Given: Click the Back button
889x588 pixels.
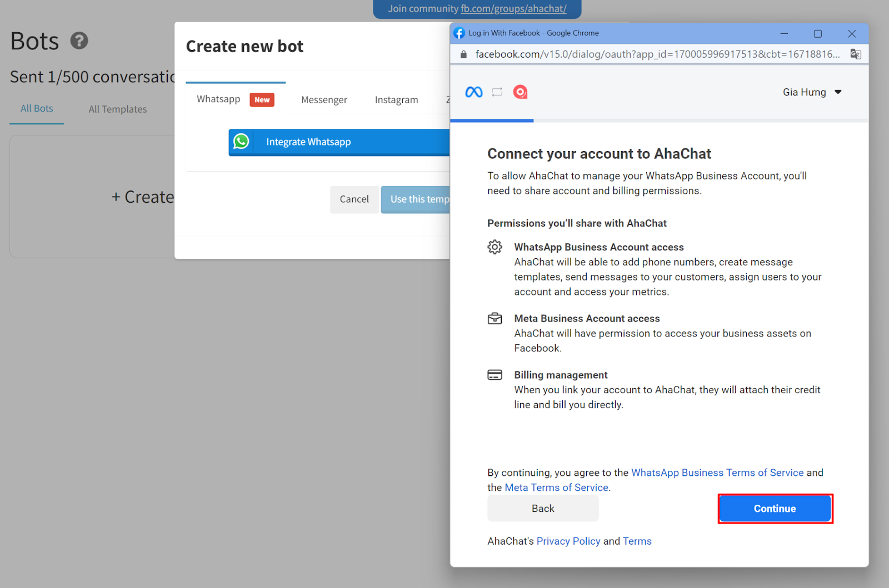Looking at the screenshot, I should 543,509.
